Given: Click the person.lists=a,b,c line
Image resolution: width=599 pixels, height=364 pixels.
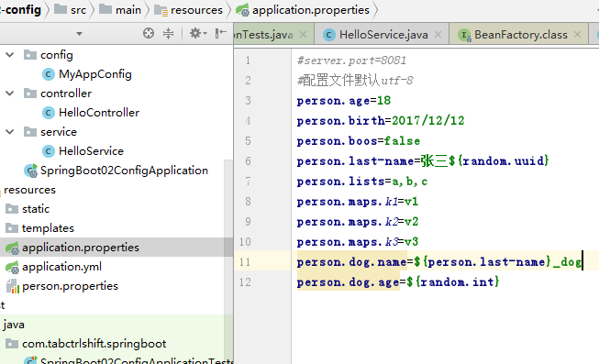Looking at the screenshot, I should tap(362, 182).
